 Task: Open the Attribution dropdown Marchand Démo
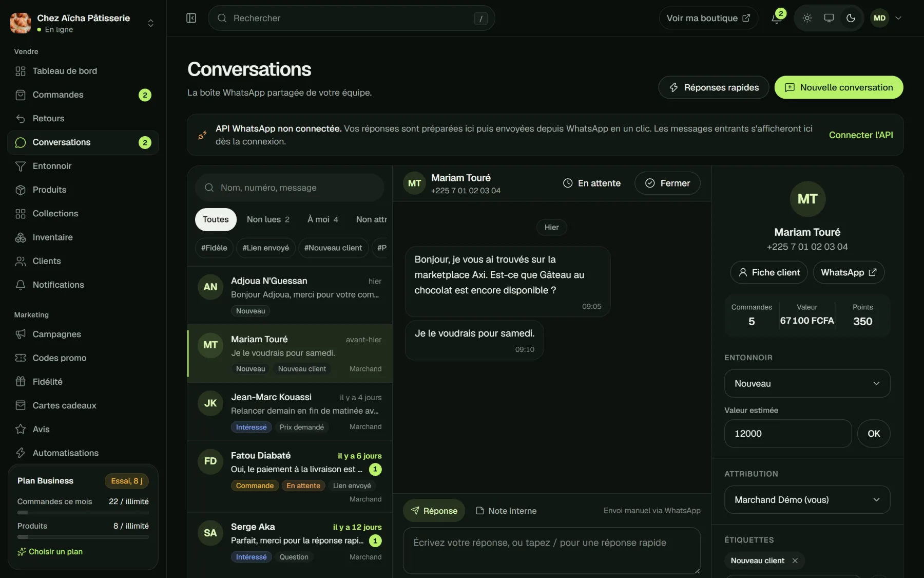pos(807,499)
